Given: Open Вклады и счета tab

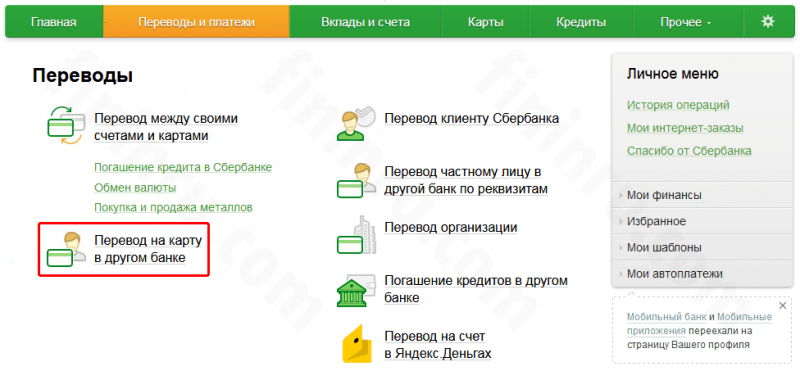Looking at the screenshot, I should tap(365, 22).
